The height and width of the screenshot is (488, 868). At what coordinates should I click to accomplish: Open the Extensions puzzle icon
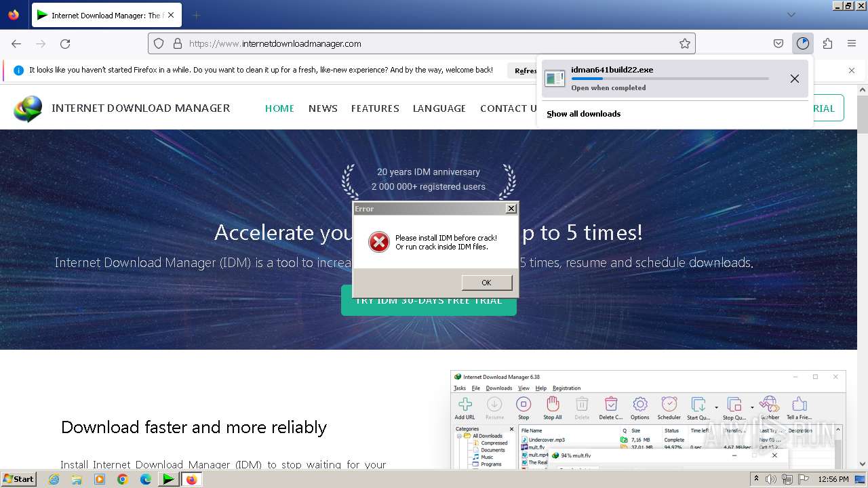point(827,43)
